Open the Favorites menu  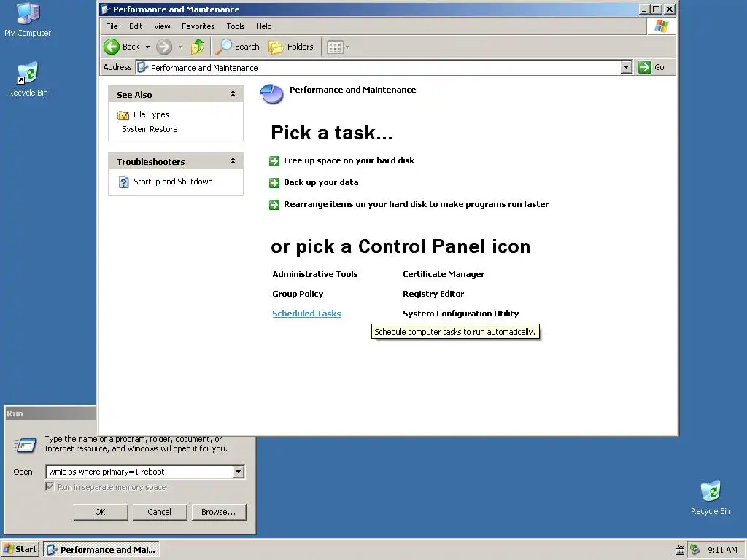(x=198, y=26)
